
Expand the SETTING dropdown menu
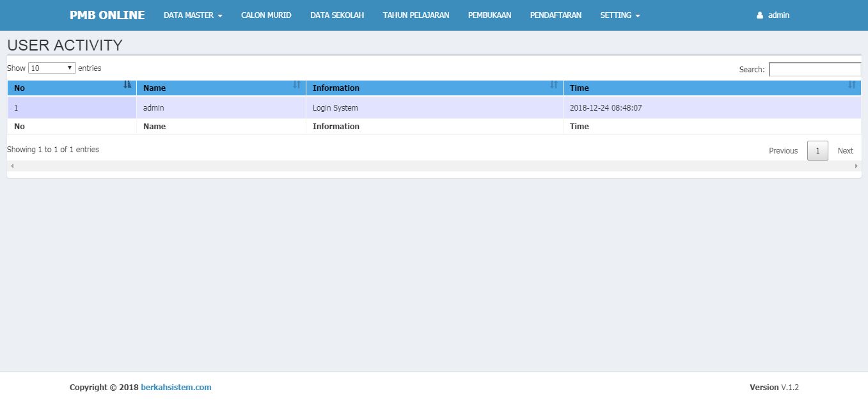[619, 15]
